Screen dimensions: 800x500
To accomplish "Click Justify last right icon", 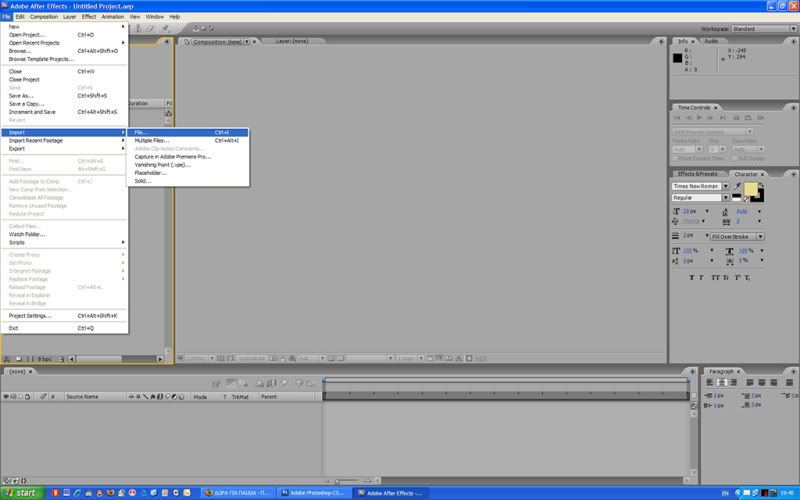I will tap(773, 382).
